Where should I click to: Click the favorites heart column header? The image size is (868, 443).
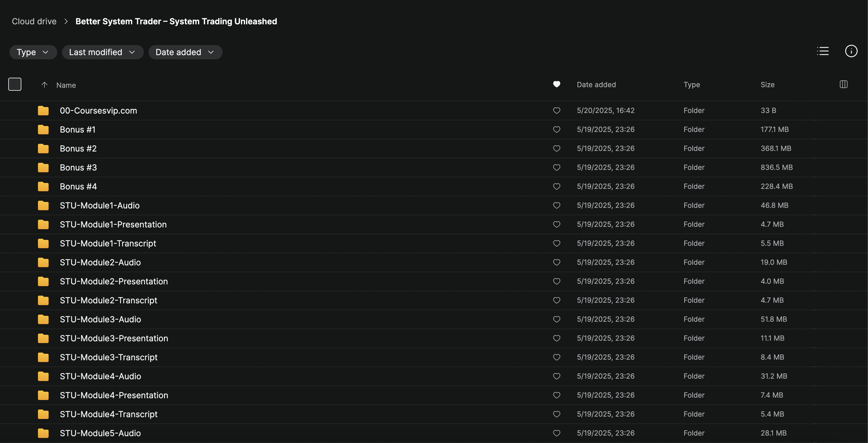(x=556, y=84)
